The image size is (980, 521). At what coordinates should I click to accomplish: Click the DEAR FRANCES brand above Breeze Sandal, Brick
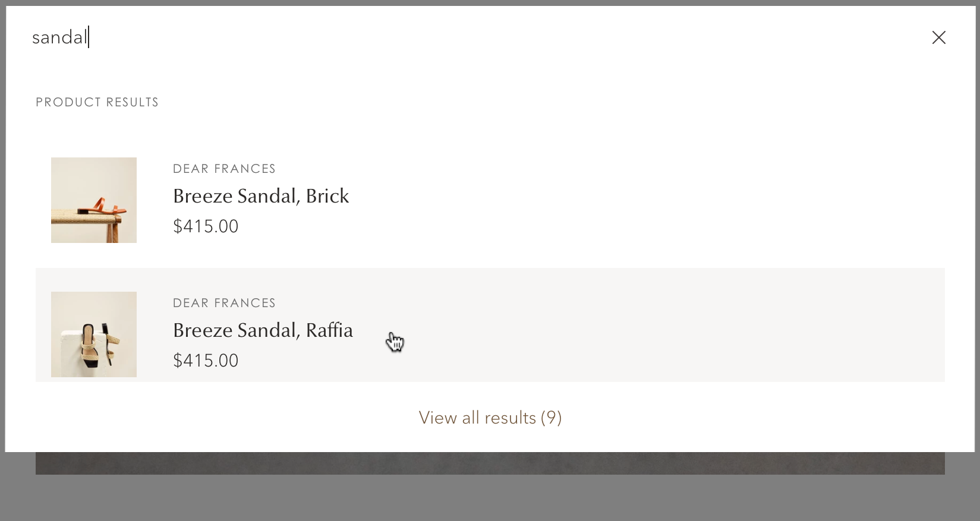pyautogui.click(x=224, y=168)
